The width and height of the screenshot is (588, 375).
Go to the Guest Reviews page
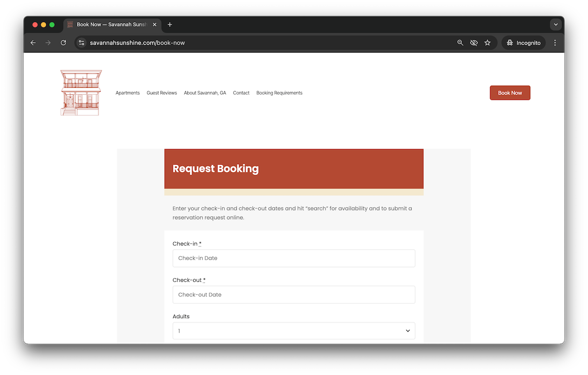click(x=162, y=93)
